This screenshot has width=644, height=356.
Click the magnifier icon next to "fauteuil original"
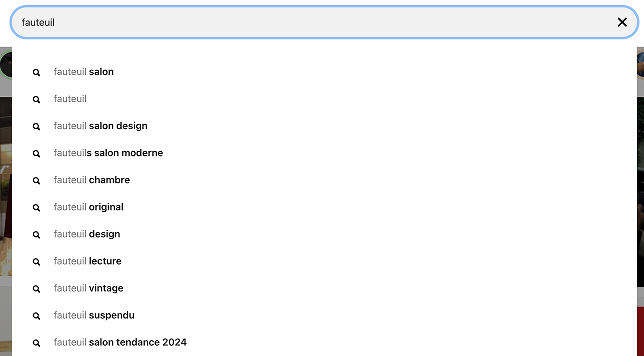tap(37, 208)
